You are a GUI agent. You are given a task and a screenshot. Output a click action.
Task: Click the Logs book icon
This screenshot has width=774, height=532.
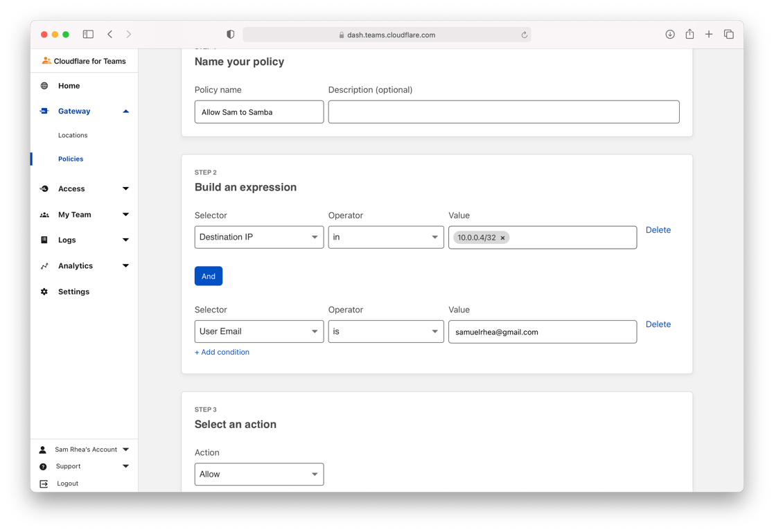tap(44, 240)
